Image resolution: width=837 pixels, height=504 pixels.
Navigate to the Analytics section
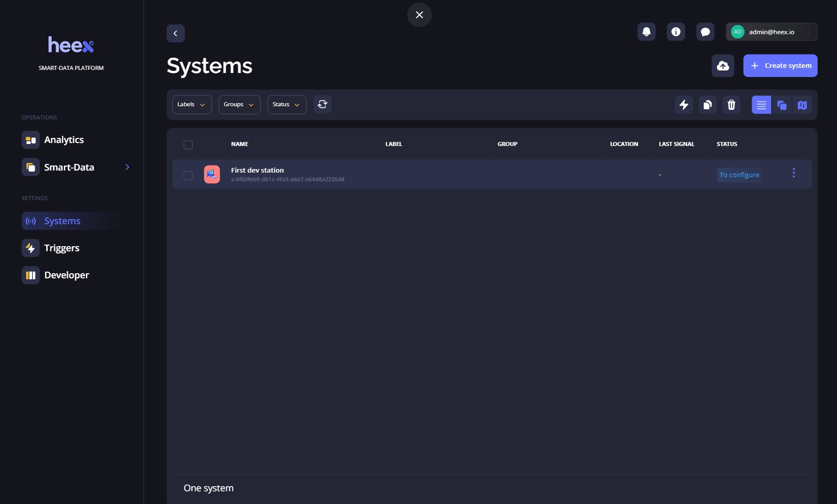[63, 139]
